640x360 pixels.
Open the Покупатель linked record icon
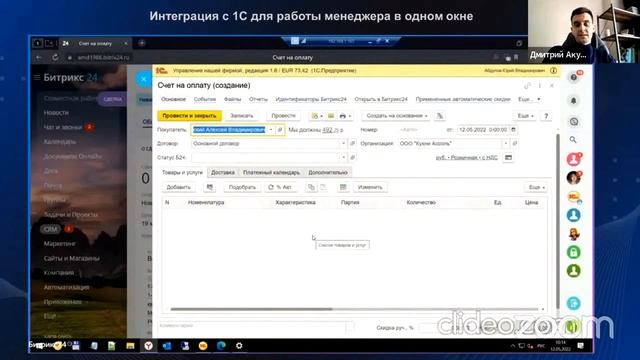[280, 130]
